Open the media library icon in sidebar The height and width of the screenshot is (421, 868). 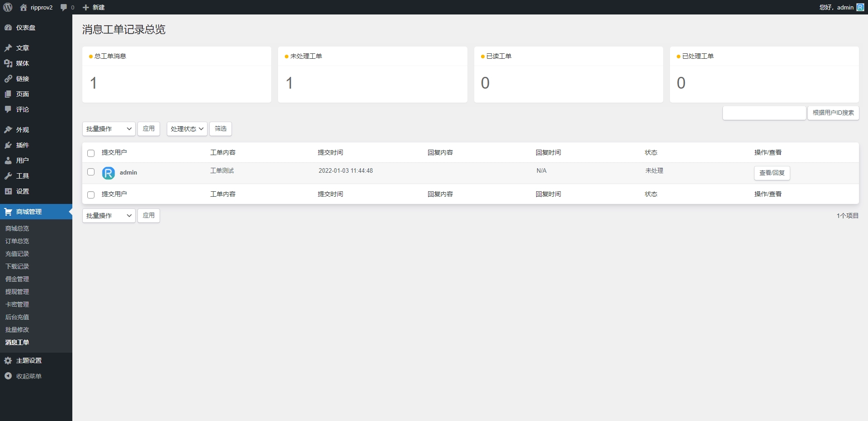[x=8, y=63]
